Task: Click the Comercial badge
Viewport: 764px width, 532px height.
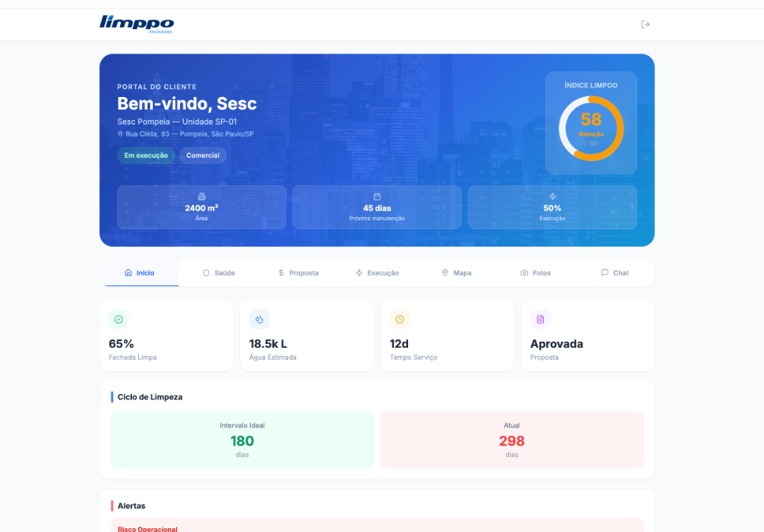Action: (x=203, y=155)
